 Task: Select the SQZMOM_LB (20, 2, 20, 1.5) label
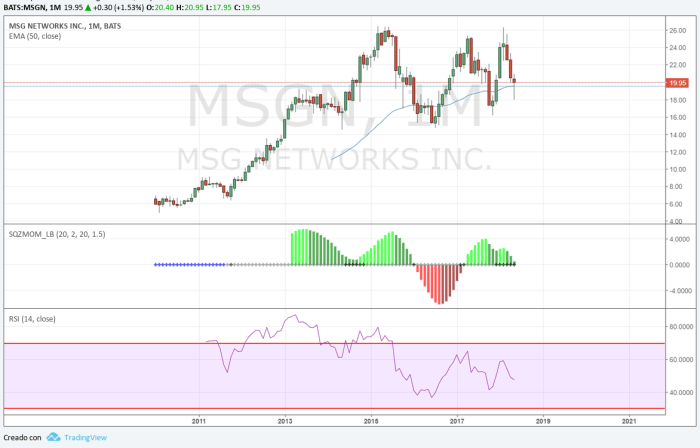click(x=57, y=234)
